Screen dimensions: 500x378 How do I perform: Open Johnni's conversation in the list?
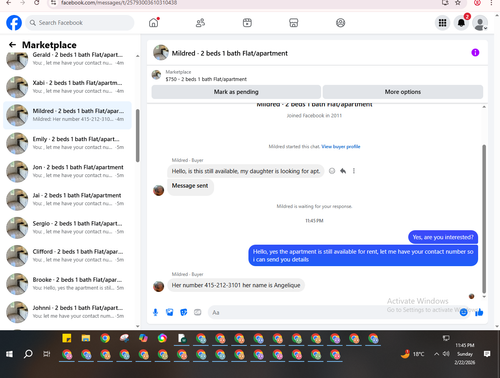[x=67, y=312]
